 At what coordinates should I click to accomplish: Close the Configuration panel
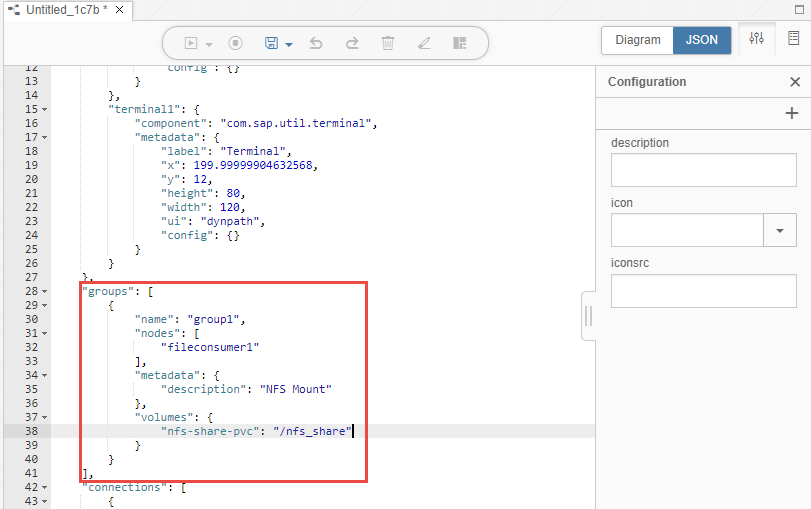[x=795, y=82]
